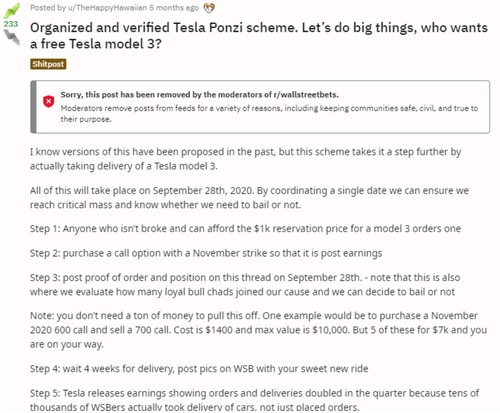Upvote the post with the green arrow

pyautogui.click(x=11, y=11)
